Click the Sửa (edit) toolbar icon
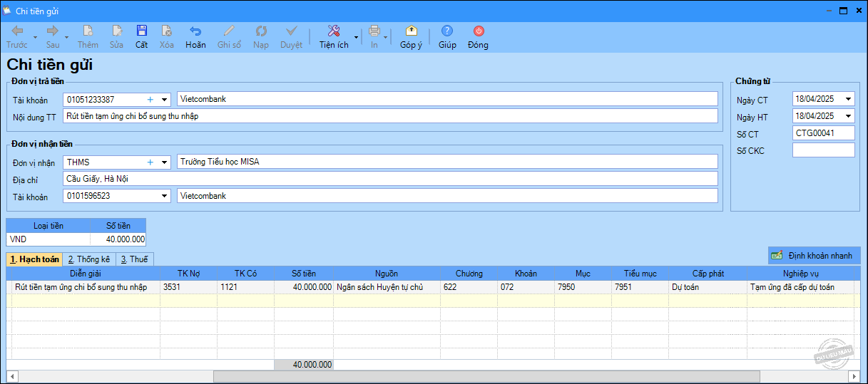This screenshot has width=868, height=384. (116, 31)
